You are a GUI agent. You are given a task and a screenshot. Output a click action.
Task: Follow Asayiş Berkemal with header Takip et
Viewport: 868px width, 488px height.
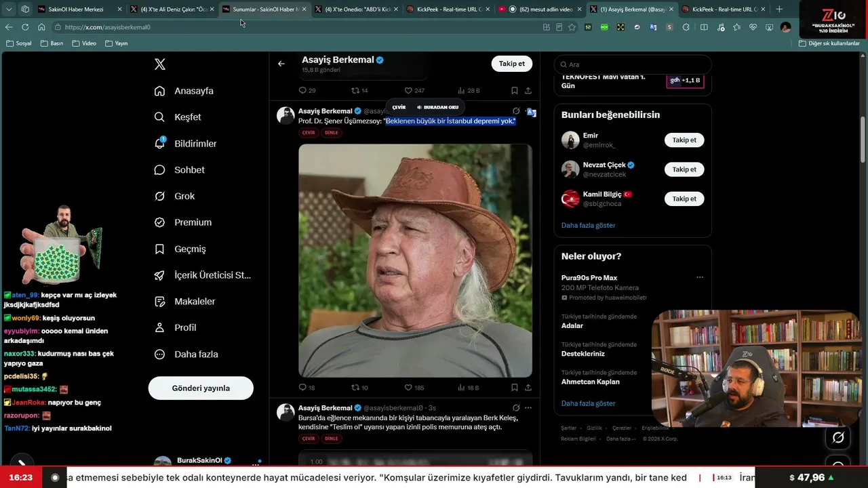tap(512, 64)
